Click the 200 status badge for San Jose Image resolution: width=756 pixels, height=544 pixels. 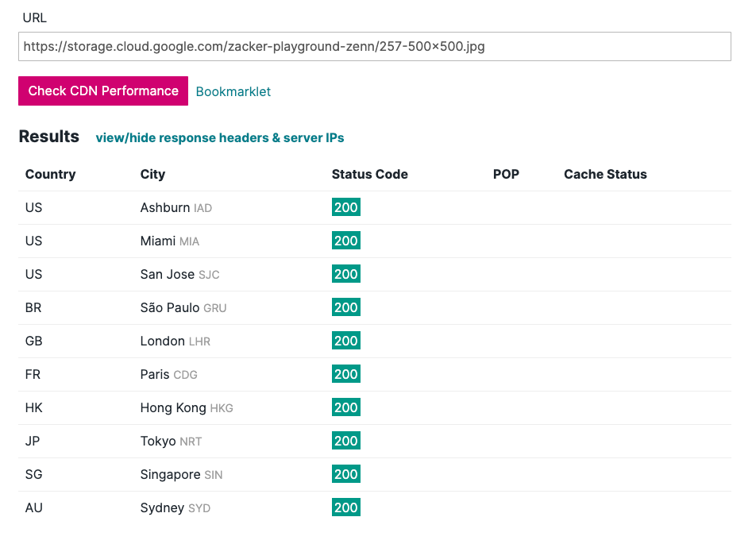click(x=346, y=274)
